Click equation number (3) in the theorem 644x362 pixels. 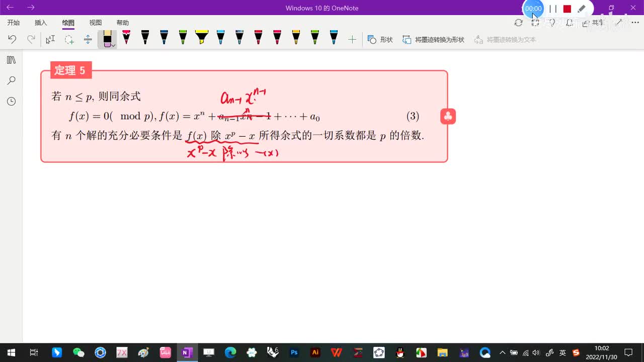tap(413, 117)
